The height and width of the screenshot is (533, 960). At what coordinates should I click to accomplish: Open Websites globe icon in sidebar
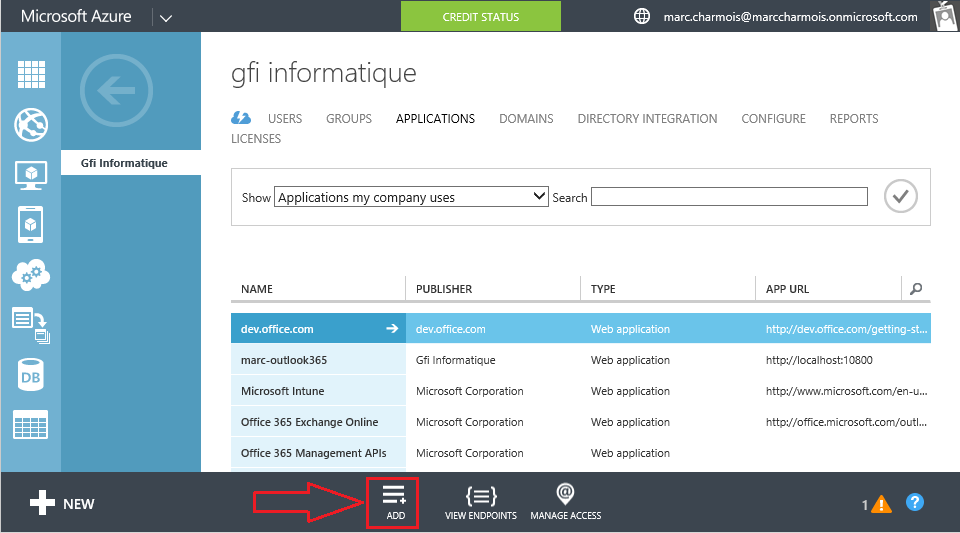pos(31,125)
